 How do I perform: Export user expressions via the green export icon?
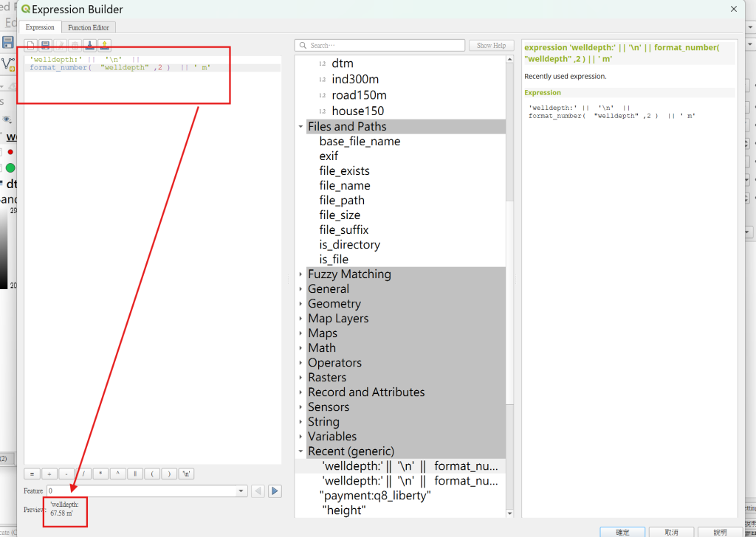click(105, 45)
